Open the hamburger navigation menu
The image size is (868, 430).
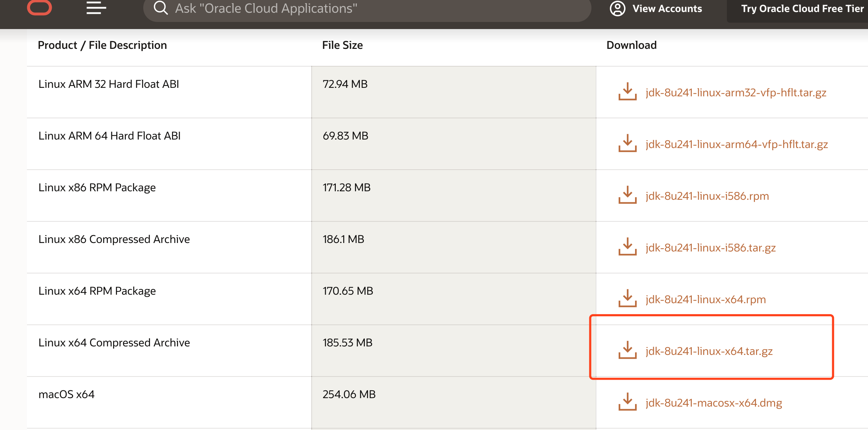click(96, 8)
